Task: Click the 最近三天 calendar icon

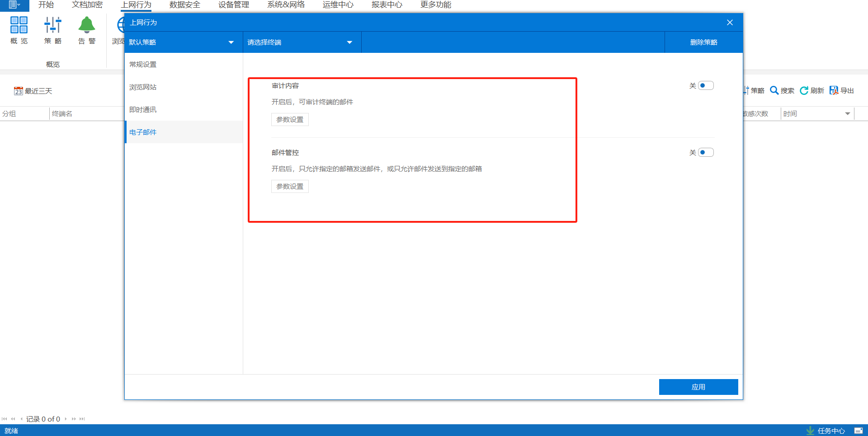Action: pos(18,91)
